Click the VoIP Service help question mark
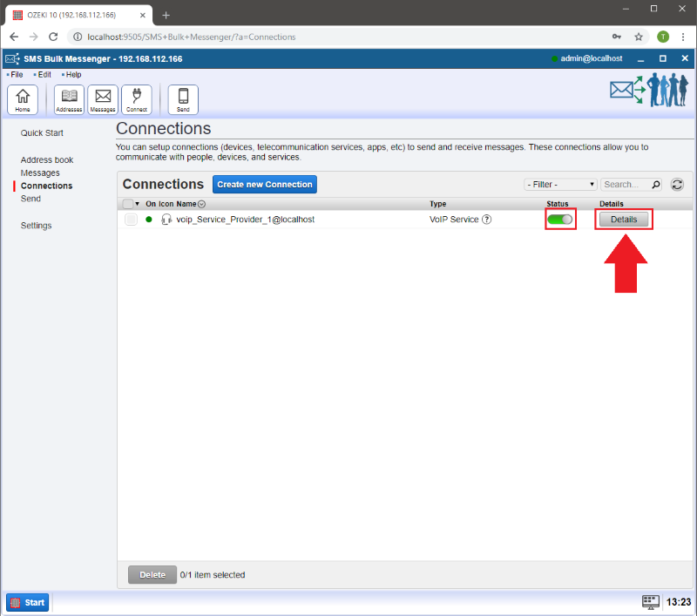The image size is (697, 616). pyautogui.click(x=487, y=220)
